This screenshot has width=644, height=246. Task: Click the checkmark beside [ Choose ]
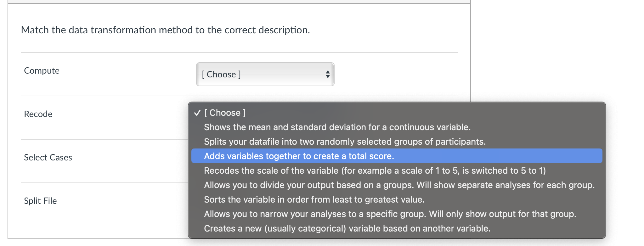pos(197,113)
